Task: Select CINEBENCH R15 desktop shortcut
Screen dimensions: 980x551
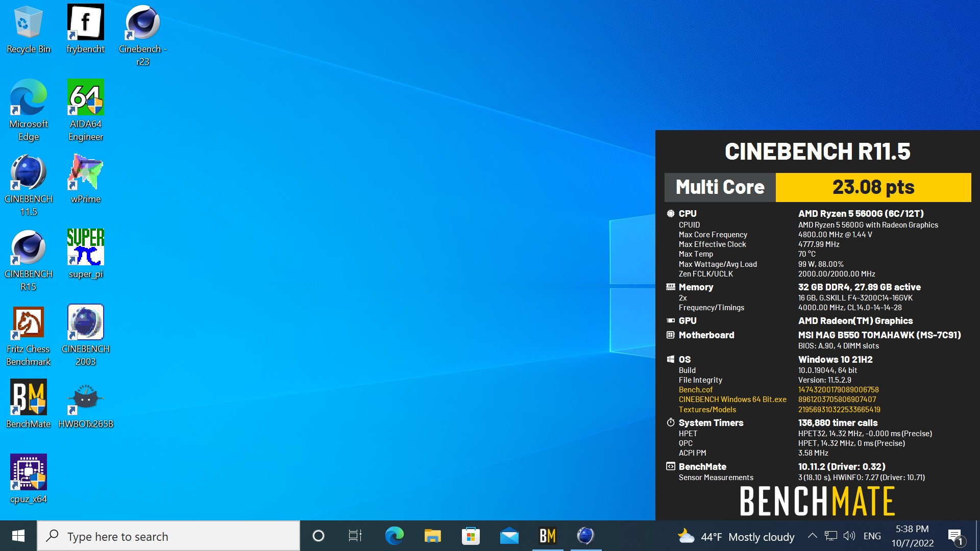Action: point(29,261)
